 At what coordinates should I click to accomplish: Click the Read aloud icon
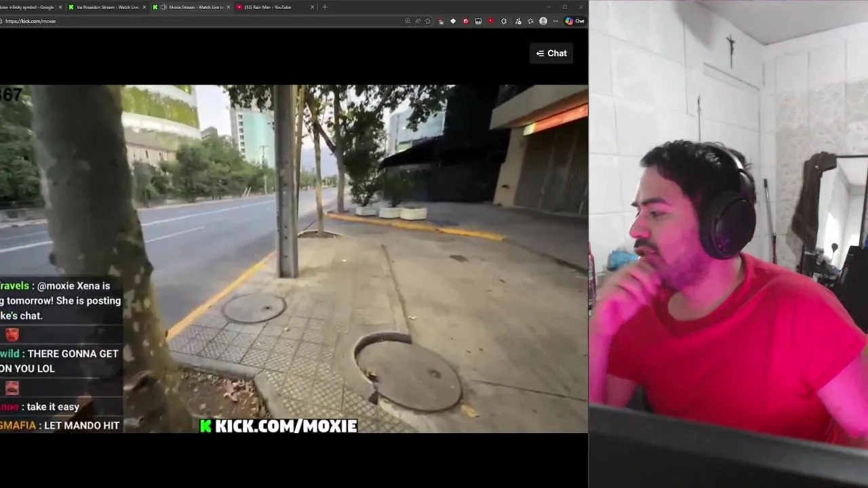click(x=418, y=21)
